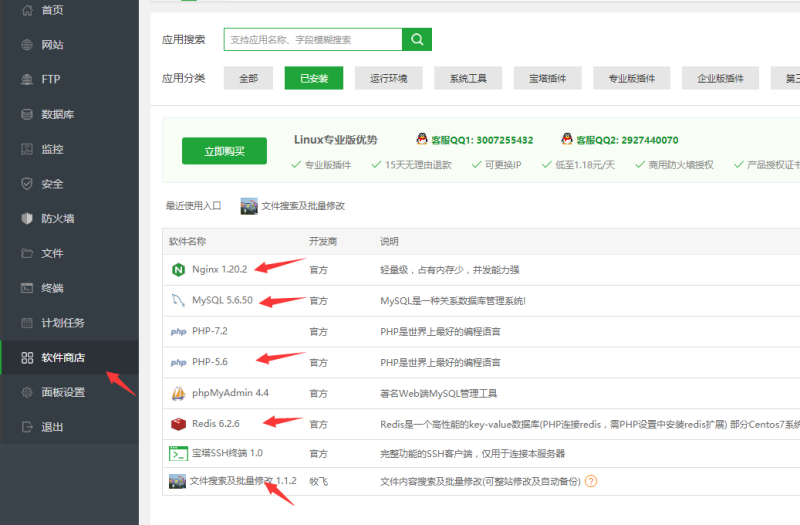Click the orange help question mark icon
800x525 pixels.
(x=591, y=481)
